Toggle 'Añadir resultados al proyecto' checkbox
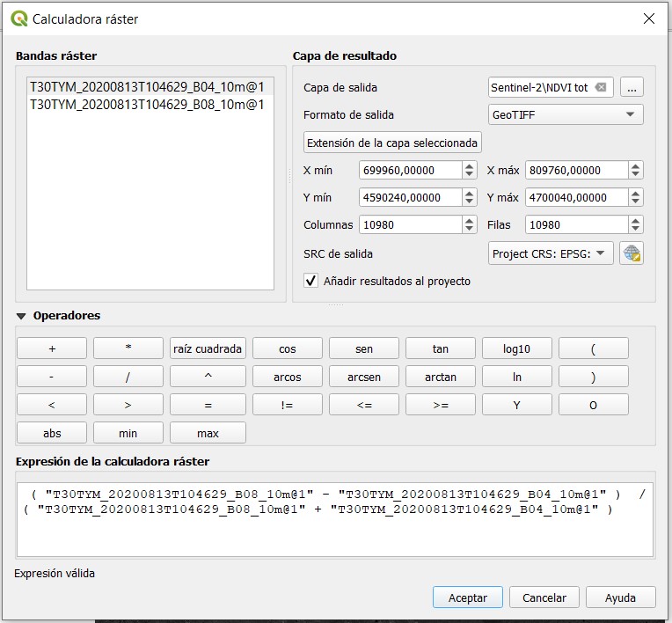This screenshot has height=623, width=672. [x=310, y=281]
